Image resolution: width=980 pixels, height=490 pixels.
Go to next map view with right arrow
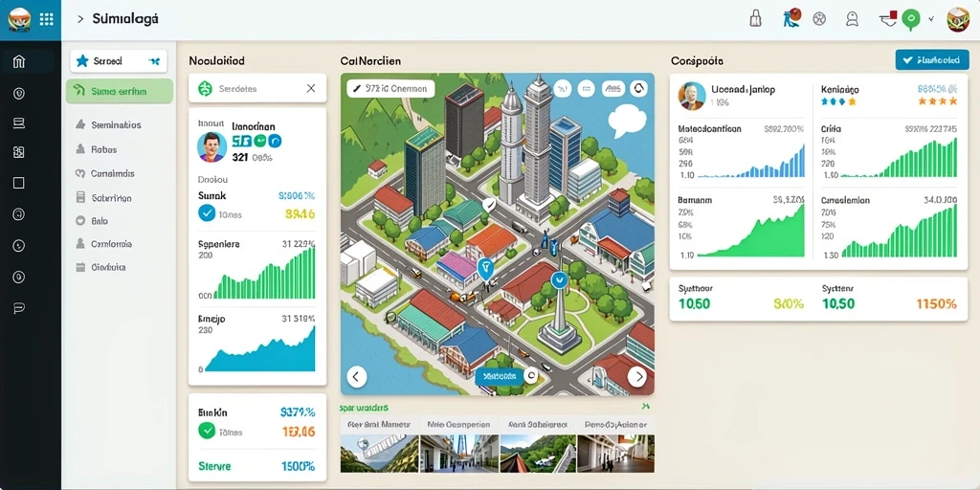pos(636,376)
